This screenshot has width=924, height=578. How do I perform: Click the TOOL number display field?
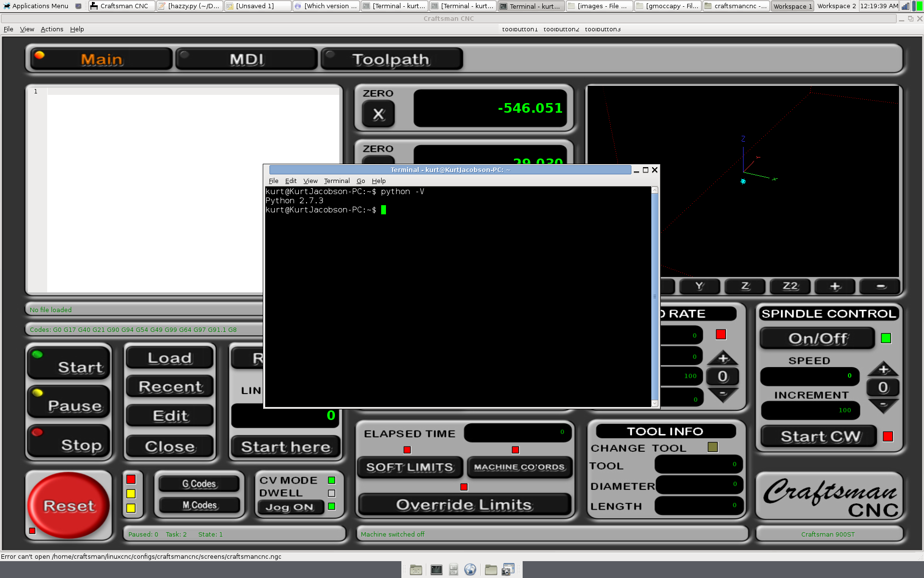point(698,464)
